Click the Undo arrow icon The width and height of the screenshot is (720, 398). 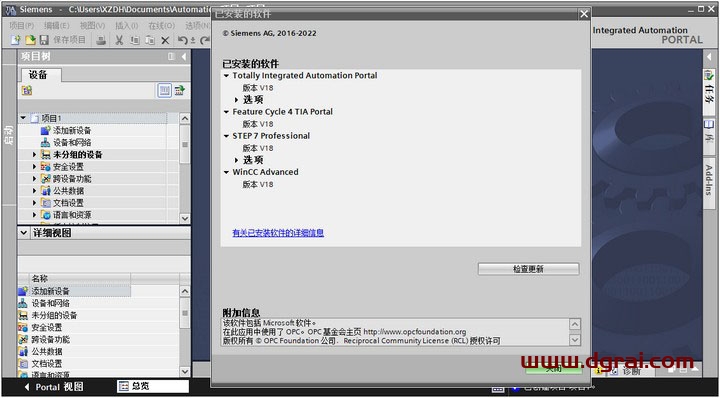click(x=182, y=40)
